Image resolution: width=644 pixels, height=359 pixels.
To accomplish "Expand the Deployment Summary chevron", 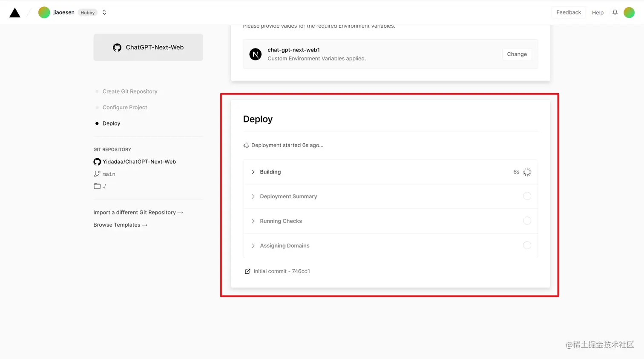I will click(253, 197).
